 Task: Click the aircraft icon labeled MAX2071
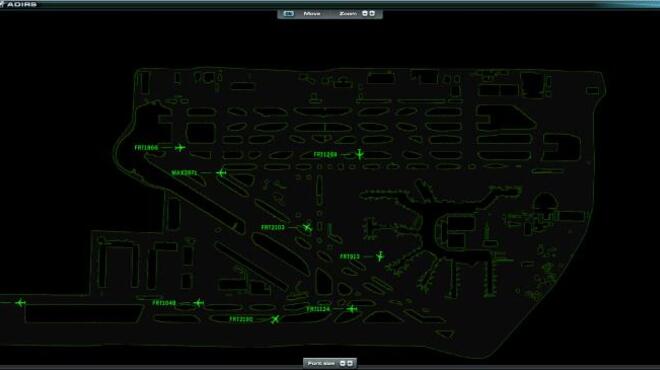[x=221, y=173]
